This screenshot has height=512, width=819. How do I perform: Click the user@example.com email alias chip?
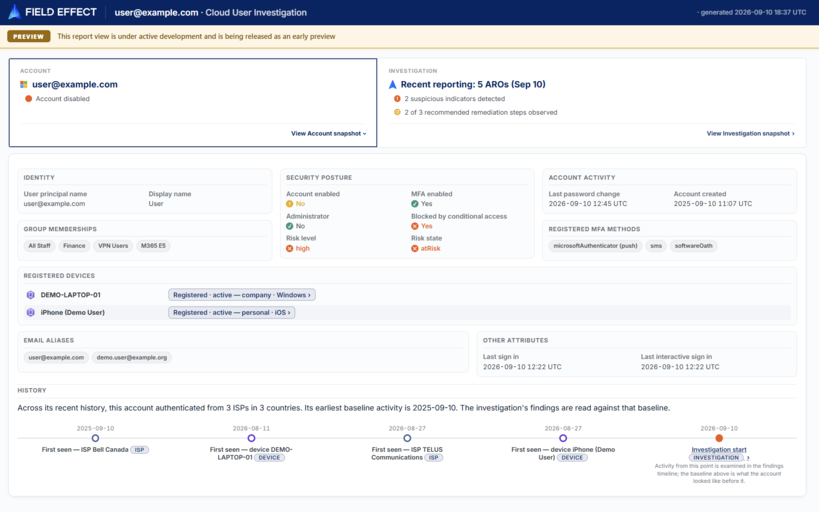tap(56, 357)
